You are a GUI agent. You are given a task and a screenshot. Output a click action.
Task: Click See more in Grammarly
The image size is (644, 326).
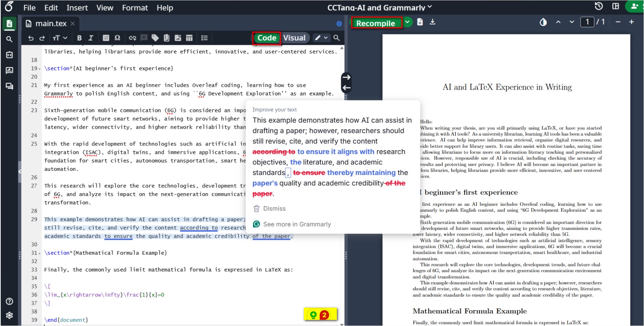point(292,224)
